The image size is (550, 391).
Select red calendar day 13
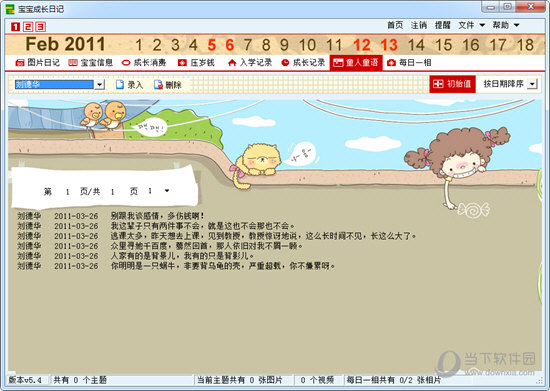click(389, 45)
